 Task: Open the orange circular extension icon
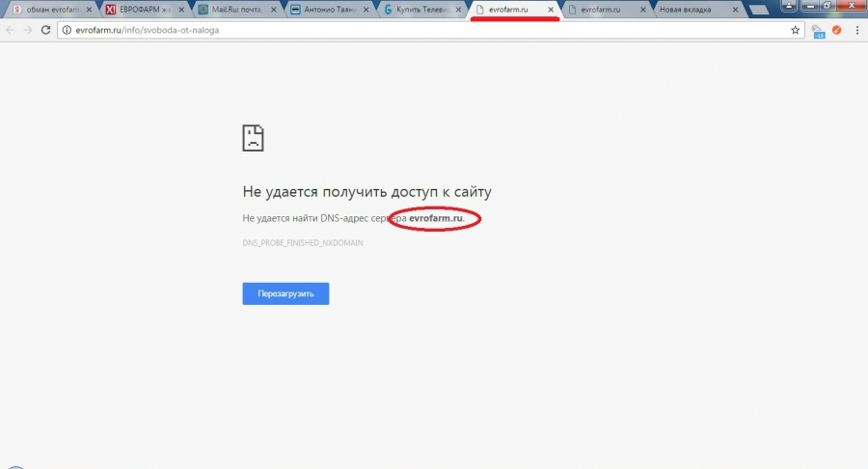click(836, 30)
